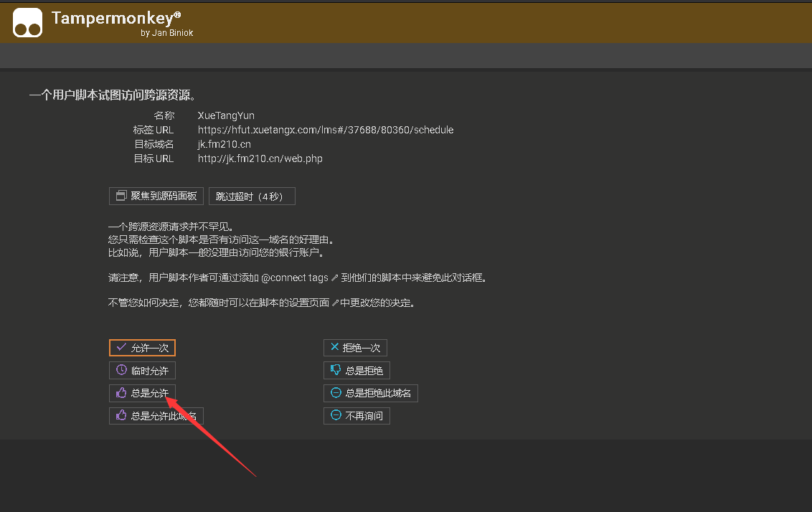Image resolution: width=812 pixels, height=512 pixels.
Task: Click 总是拒绝此域名 (always deny domain) button
Action: point(371,393)
